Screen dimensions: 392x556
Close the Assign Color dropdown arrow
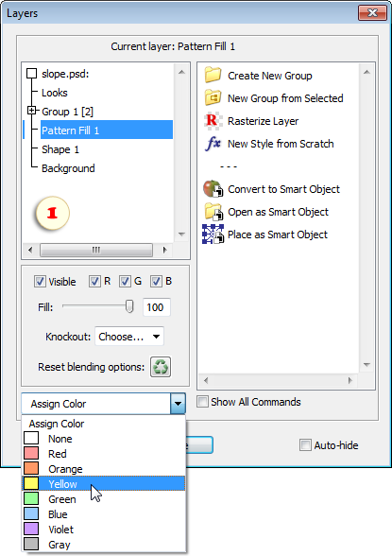(x=178, y=403)
